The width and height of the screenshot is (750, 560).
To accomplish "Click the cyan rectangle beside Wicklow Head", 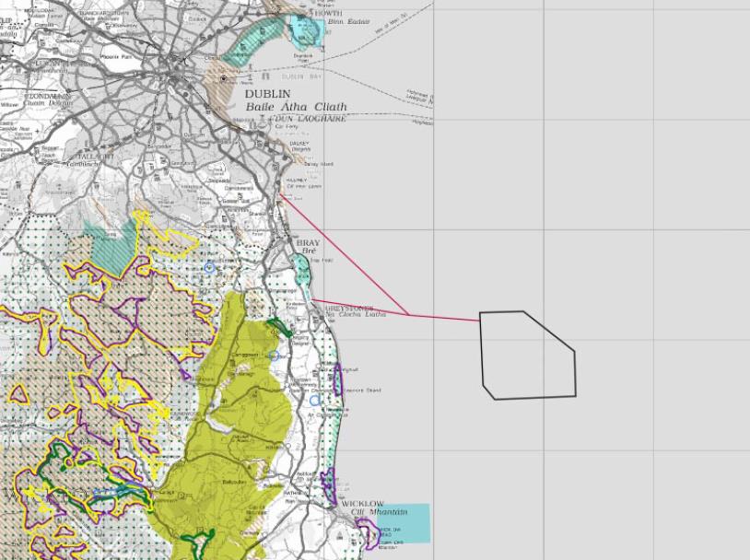I will [405, 522].
